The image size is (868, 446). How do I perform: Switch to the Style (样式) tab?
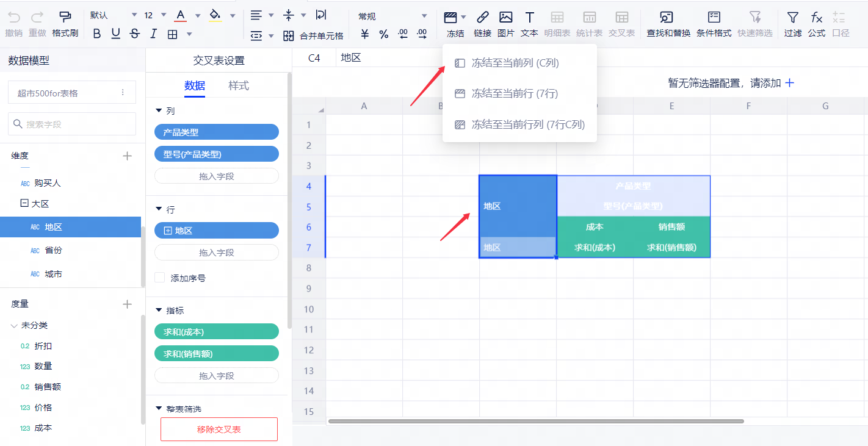coord(239,85)
